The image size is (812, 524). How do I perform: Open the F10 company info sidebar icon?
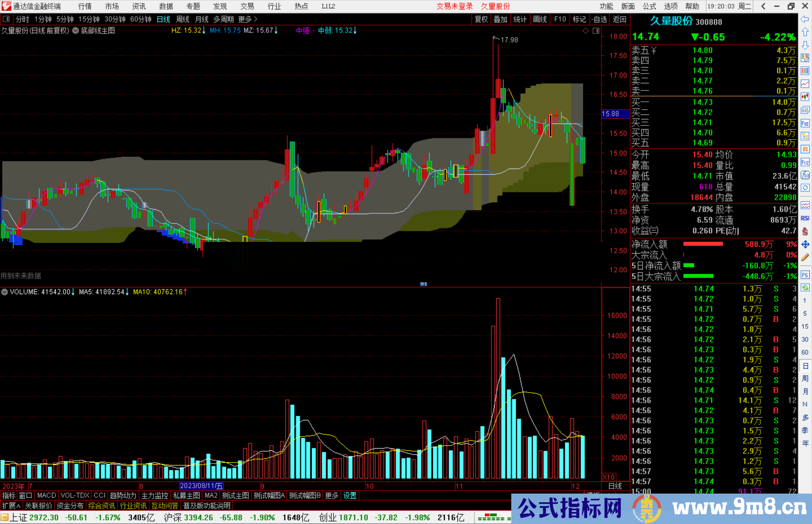(805, 124)
